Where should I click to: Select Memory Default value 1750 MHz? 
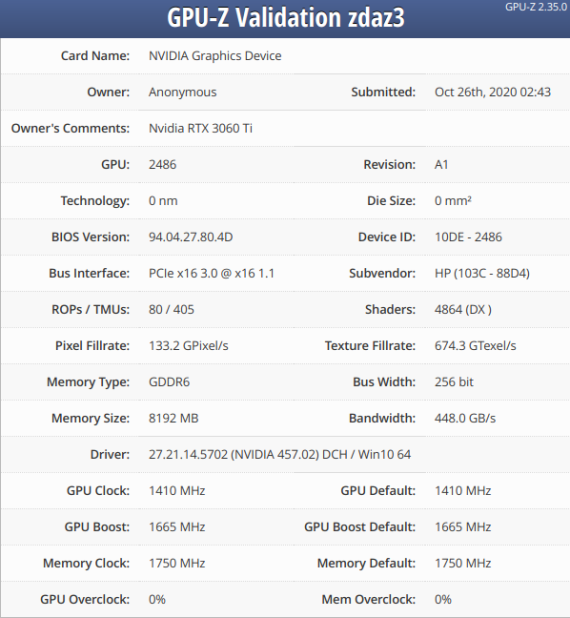point(462,564)
